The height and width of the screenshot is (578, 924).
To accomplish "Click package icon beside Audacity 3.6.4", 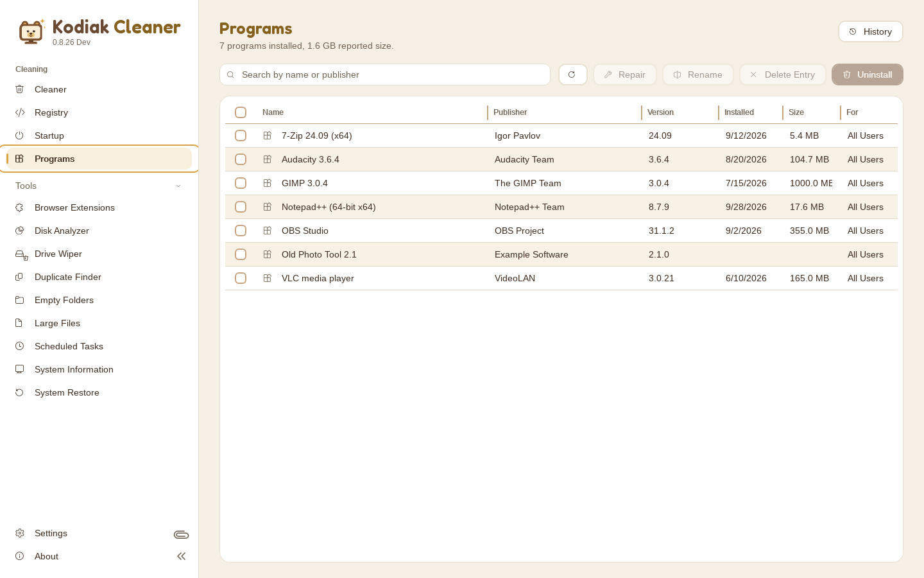I will tap(268, 159).
